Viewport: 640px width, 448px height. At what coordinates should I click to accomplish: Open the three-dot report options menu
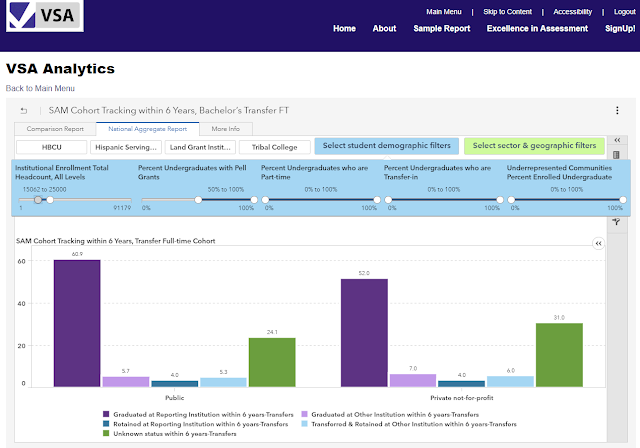[x=617, y=110]
